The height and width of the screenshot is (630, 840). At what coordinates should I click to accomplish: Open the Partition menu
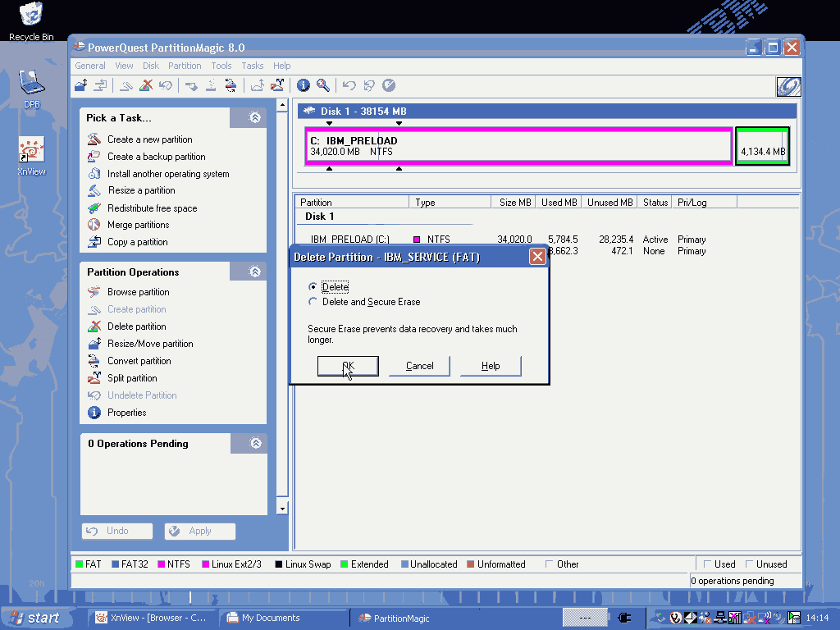pos(185,66)
